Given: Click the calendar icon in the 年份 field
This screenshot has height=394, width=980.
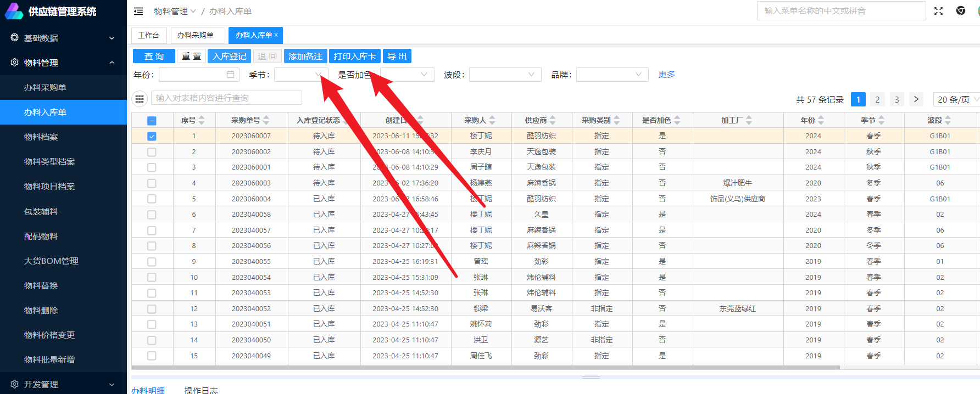Looking at the screenshot, I should (230, 75).
